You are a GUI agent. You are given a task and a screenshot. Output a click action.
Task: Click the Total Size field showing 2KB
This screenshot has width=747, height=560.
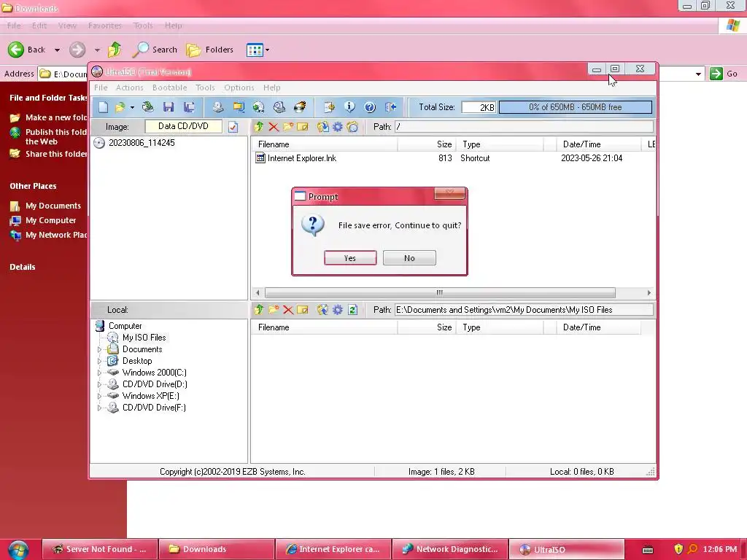tap(479, 108)
